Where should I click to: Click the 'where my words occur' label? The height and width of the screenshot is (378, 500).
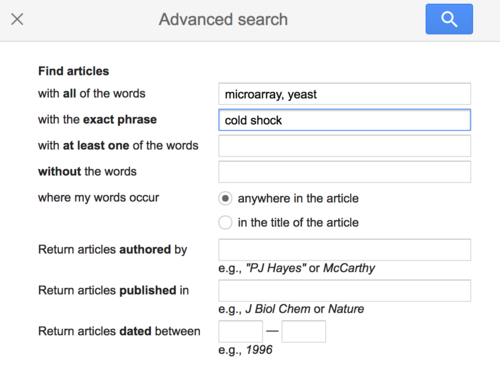point(99,198)
